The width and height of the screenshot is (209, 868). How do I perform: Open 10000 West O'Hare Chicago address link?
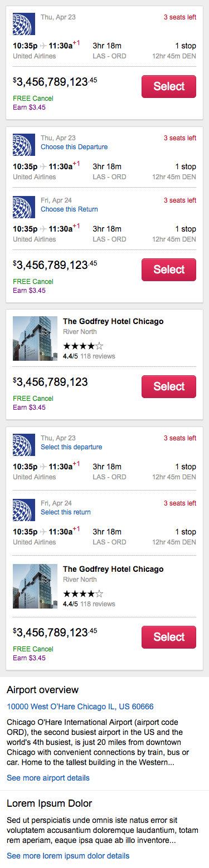pos(80,707)
